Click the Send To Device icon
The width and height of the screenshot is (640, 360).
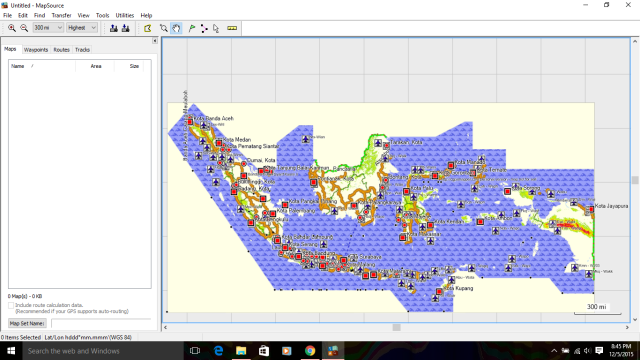pos(114,28)
